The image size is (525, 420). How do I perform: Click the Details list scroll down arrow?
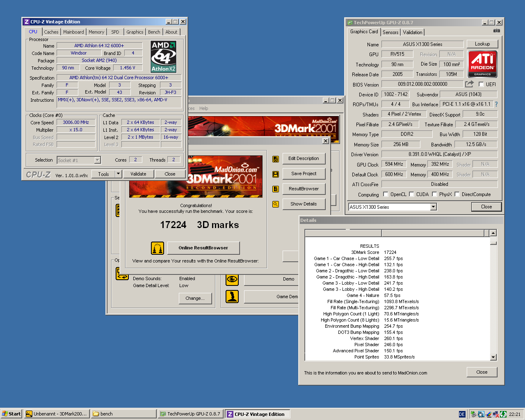point(493,357)
